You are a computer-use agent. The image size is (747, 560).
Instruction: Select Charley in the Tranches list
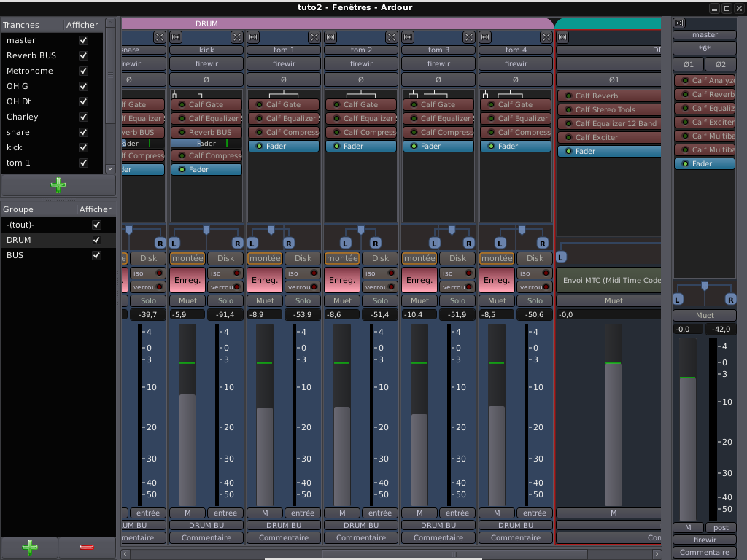tap(23, 117)
